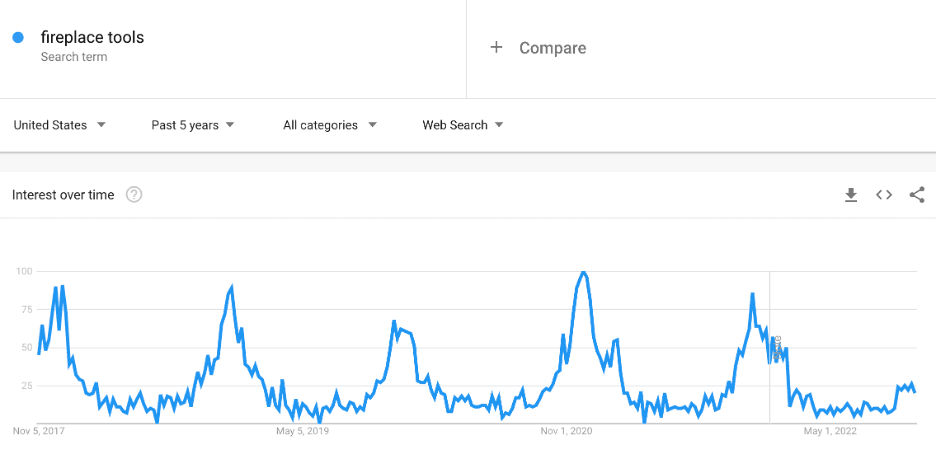Expand the Past 5 years dropdown

click(193, 125)
